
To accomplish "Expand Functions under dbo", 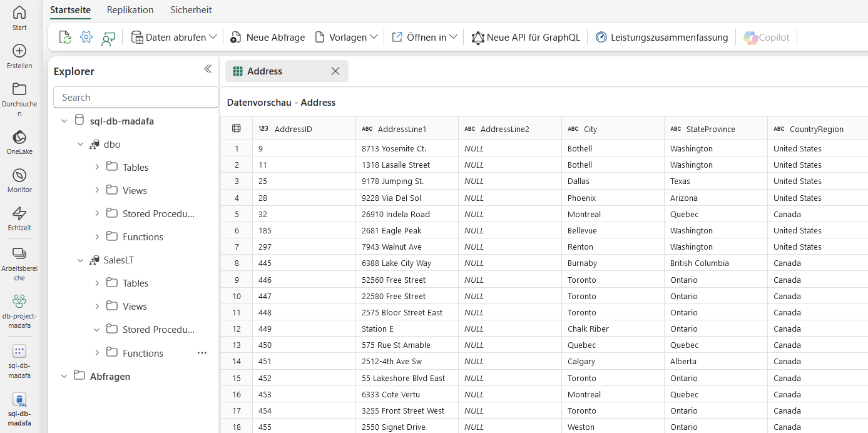I will 97,237.
